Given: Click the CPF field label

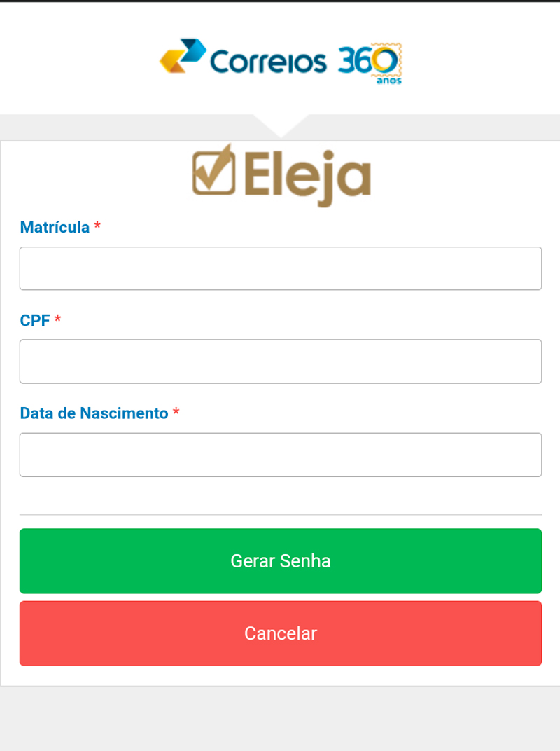Looking at the screenshot, I should tap(35, 320).
